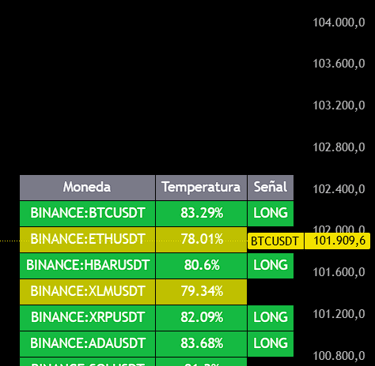
Task: Click the Moneda column header
Action: tap(87, 187)
